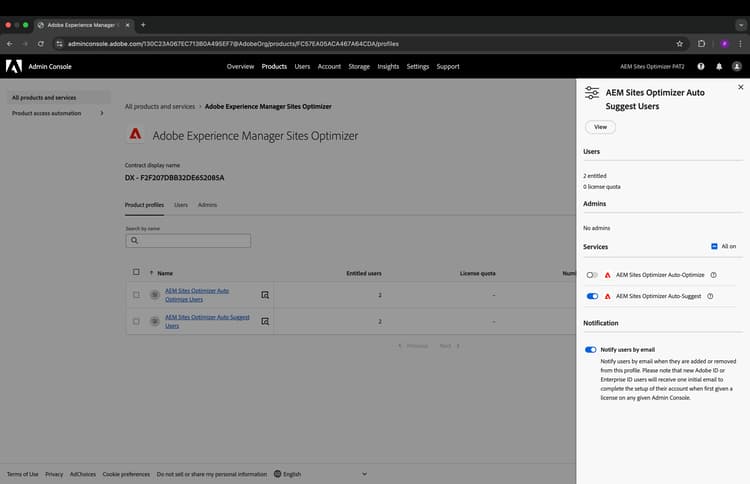This screenshot has width=750, height=484.
Task: Click the Adobe icon next to Auto-Optimize service
Action: click(607, 275)
